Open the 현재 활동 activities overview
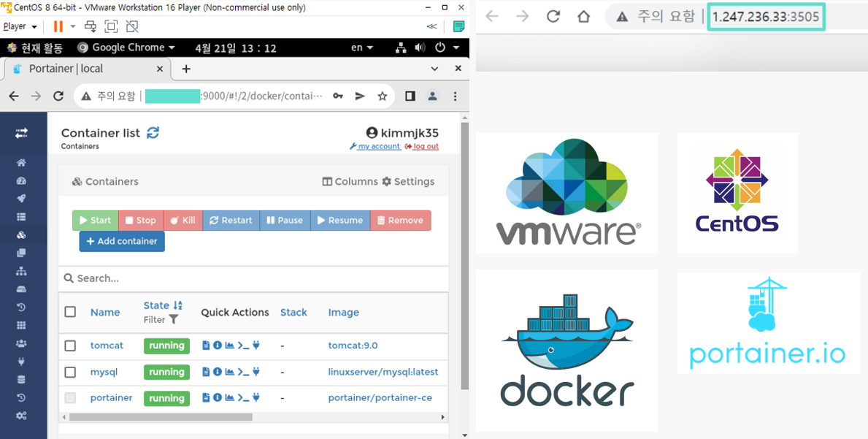This screenshot has width=868, height=439. tap(34, 47)
